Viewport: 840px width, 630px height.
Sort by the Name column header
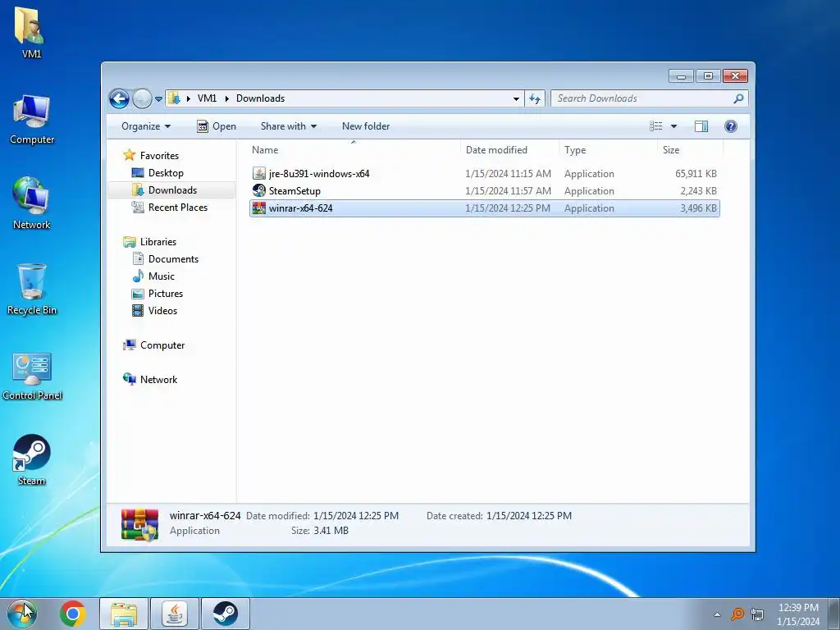pos(354,150)
